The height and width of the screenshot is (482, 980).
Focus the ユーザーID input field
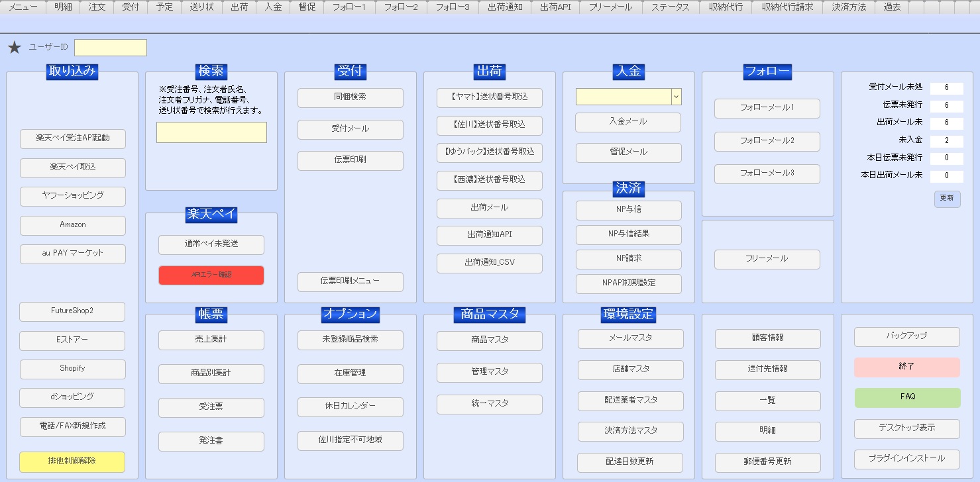pyautogui.click(x=110, y=48)
